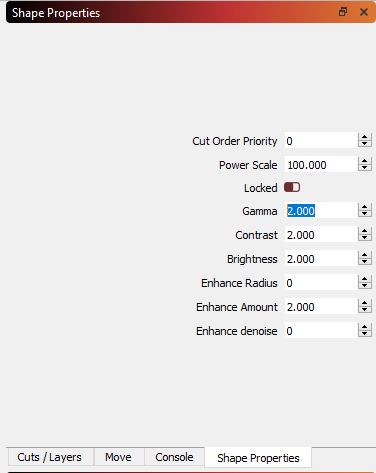Decrease Power Scale with down arrow

point(365,168)
